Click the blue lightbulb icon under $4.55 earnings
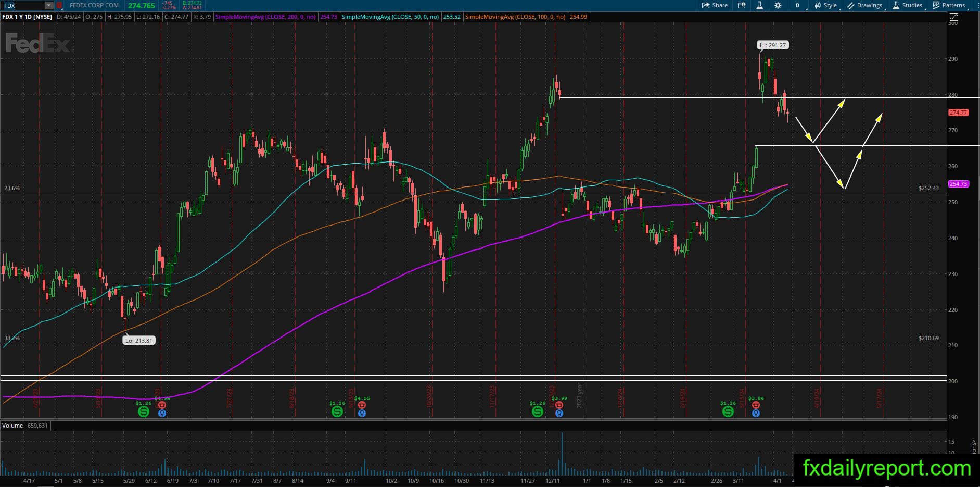Screen dimensions: 980x487 (362, 414)
